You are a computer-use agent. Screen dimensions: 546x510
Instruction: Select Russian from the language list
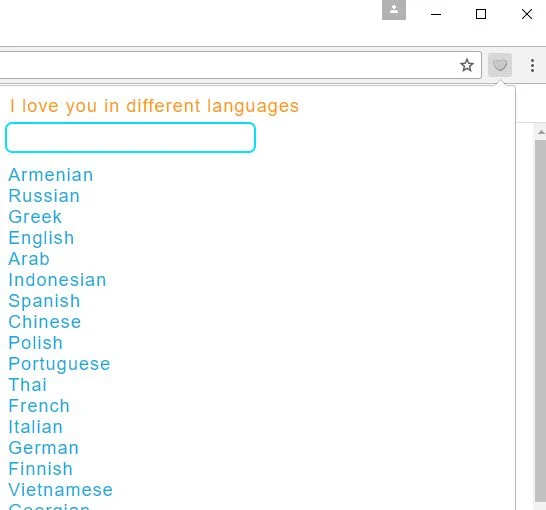tap(44, 196)
